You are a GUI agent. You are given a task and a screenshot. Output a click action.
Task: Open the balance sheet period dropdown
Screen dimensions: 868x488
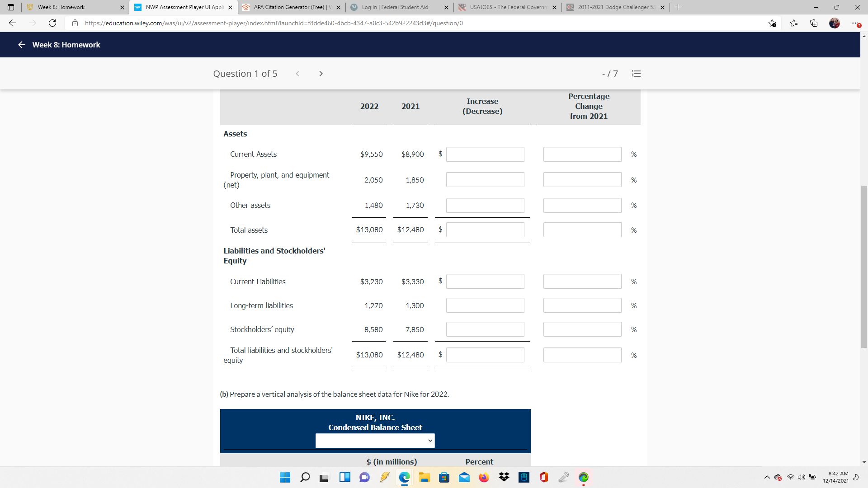tap(374, 441)
